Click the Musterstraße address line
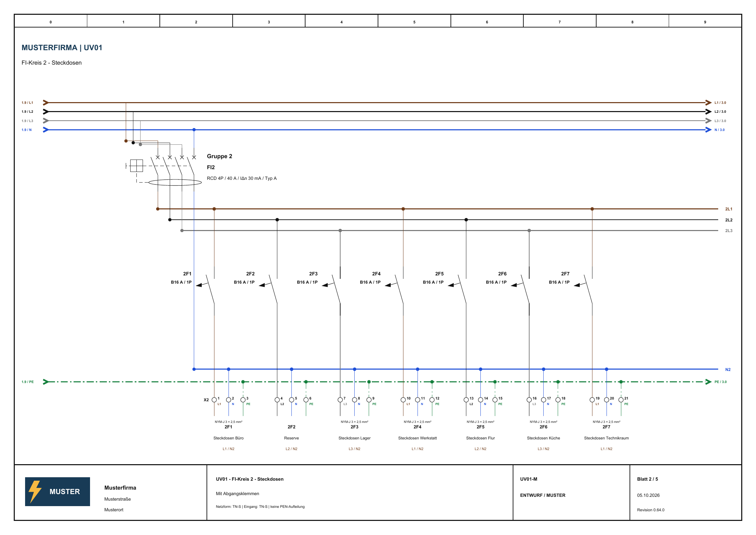Viewport: 756px width, 535px height. point(118,499)
